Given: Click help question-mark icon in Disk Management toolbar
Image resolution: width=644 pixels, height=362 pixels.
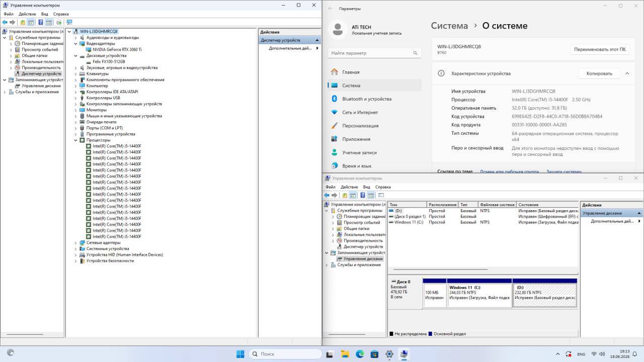Looking at the screenshot, I should click(x=362, y=195).
